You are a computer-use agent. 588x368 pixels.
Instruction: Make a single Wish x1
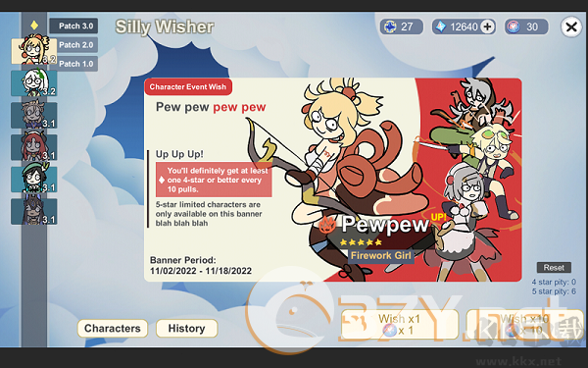(400, 325)
